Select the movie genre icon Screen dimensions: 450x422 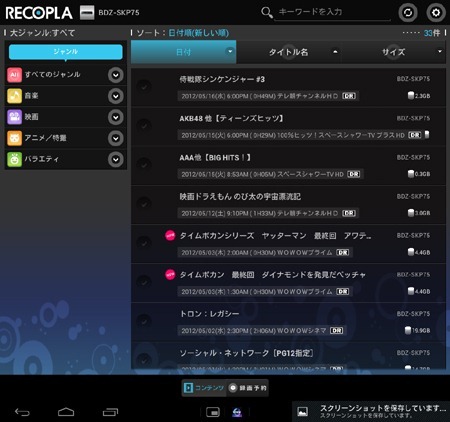pos(14,117)
